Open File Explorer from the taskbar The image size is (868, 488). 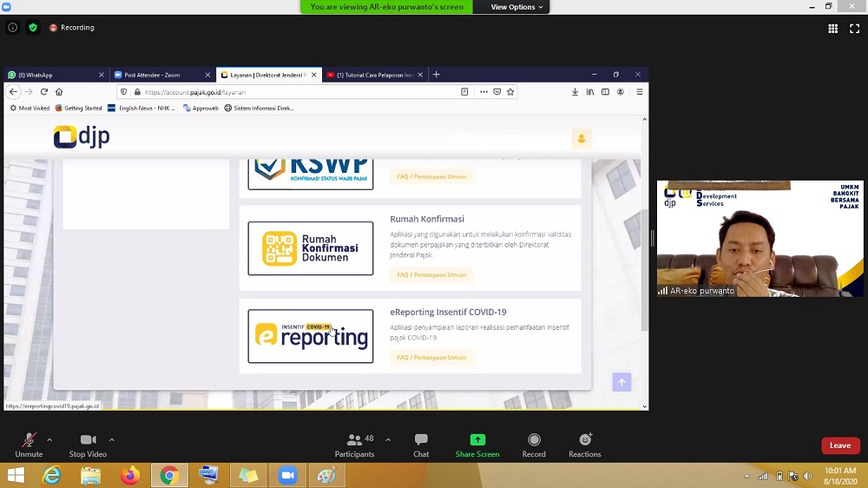pos(91,475)
